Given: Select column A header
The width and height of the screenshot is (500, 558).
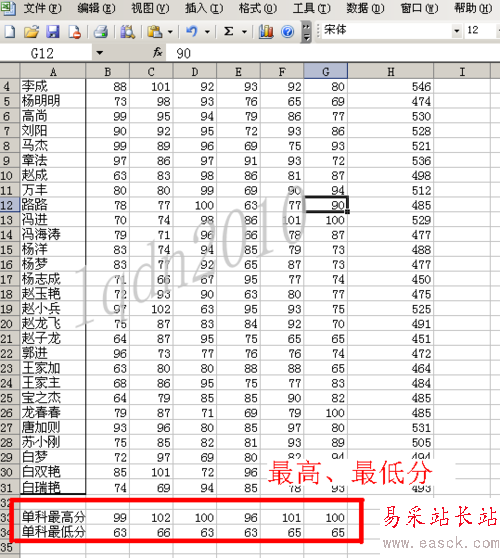Looking at the screenshot, I should tap(53, 72).
